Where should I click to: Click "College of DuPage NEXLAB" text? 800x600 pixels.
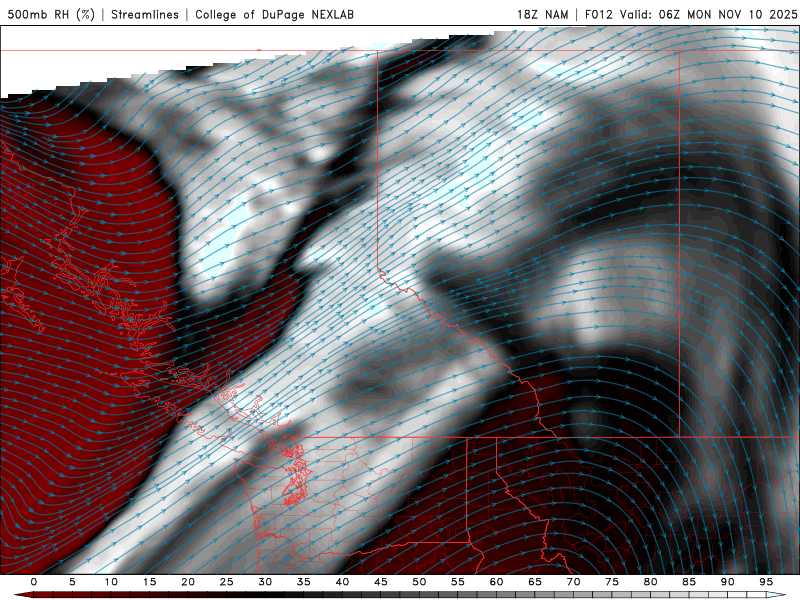click(x=274, y=14)
